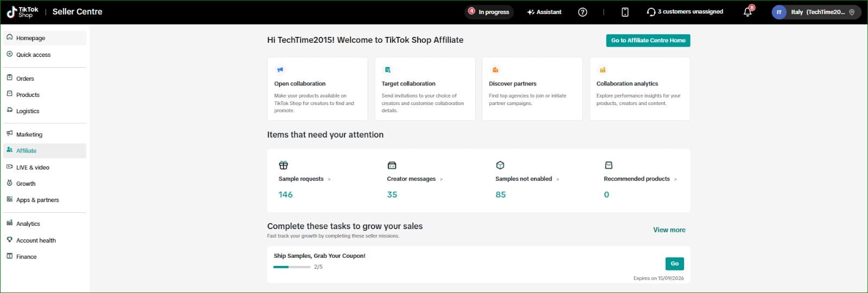This screenshot has width=868, height=293.
Task: Click the "Ship Samples, Grab Your Coupon!" title
Action: point(320,256)
